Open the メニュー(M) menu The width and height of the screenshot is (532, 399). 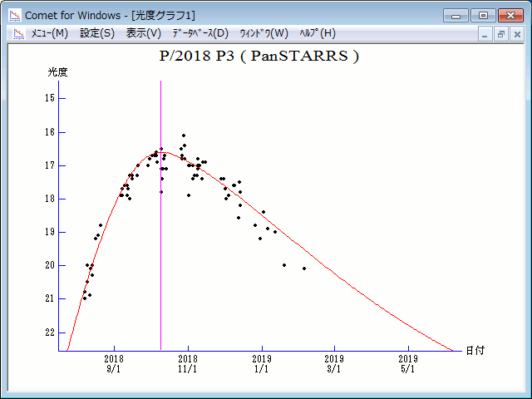pos(49,33)
